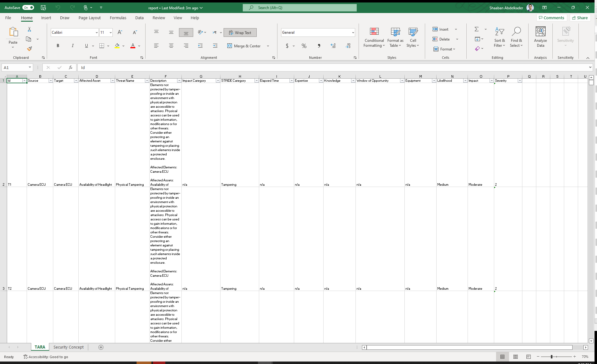The image size is (597, 364).
Task: Open Conditional Formatting options
Action: tap(374, 37)
